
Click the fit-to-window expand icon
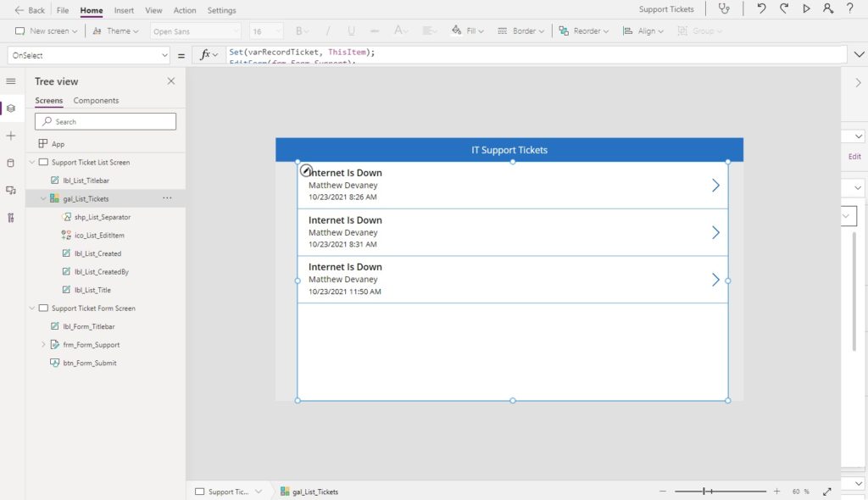click(x=827, y=492)
